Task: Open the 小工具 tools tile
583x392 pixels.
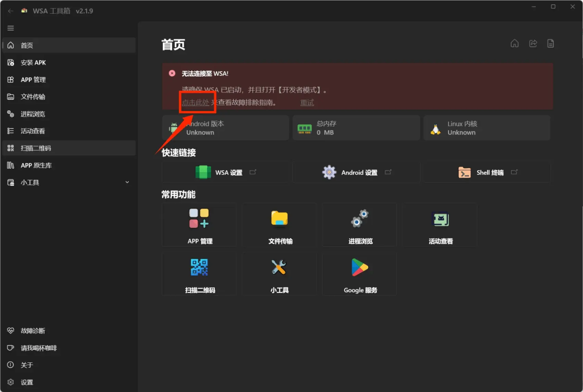Action: [280, 274]
